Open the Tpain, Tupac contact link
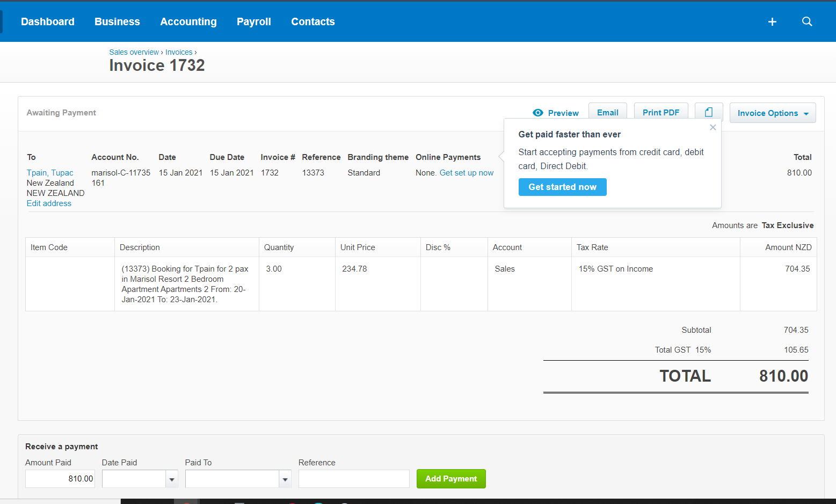The image size is (836, 504). pos(49,172)
